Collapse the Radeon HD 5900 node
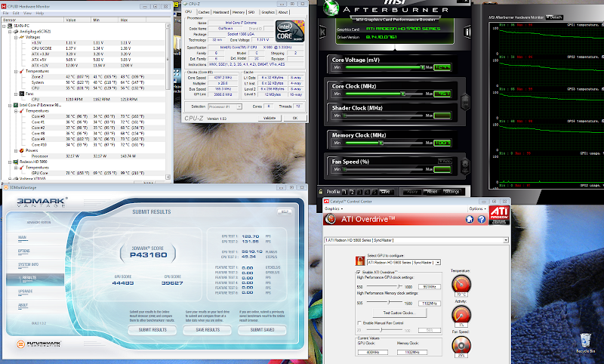Screen dimensions: 604x364 10,162
